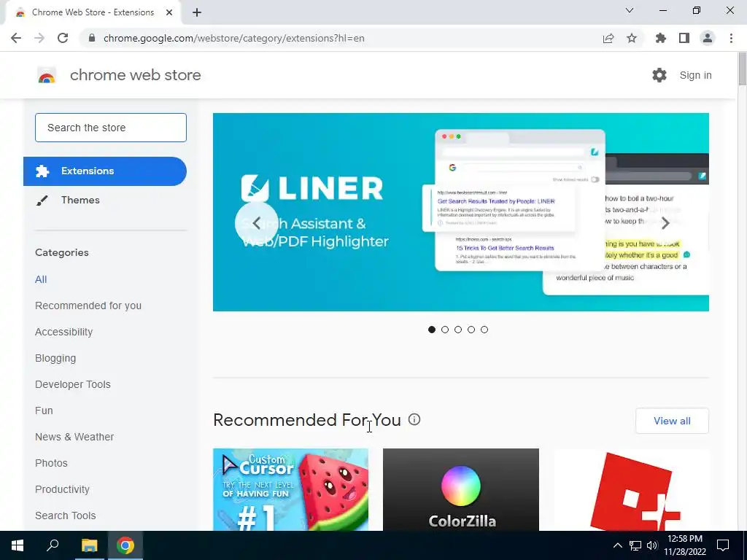Select the Extensions sidebar tab
Image resolution: width=747 pixels, height=560 pixels.
(x=105, y=171)
